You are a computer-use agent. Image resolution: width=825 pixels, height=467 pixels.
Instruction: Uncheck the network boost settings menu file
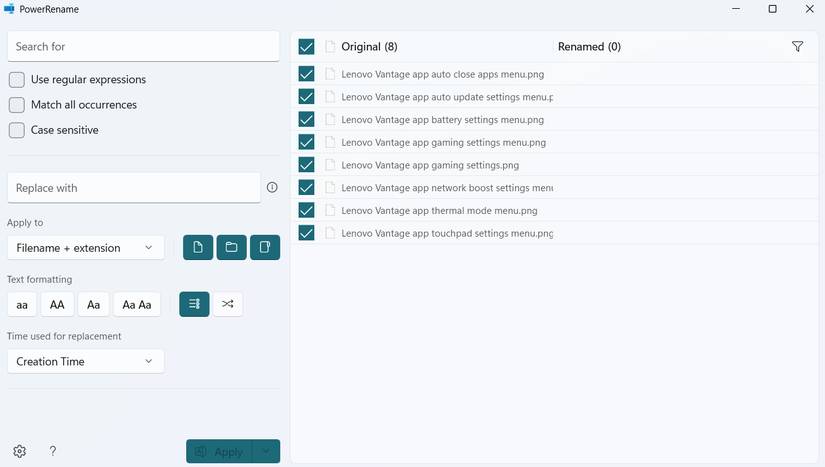(306, 188)
